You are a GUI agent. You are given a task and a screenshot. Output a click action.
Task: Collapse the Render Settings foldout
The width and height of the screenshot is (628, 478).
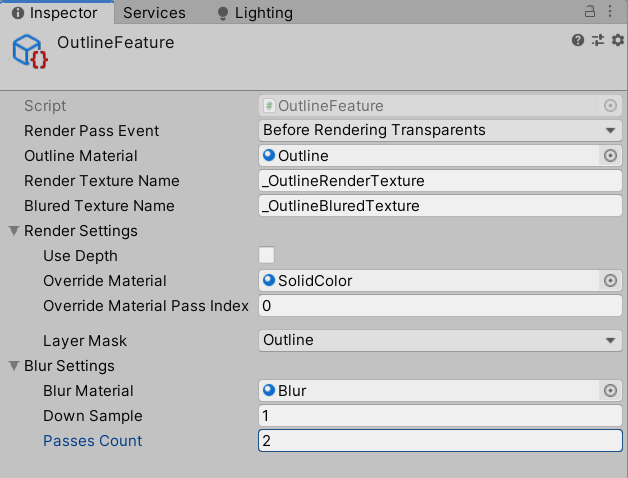tap(15, 231)
